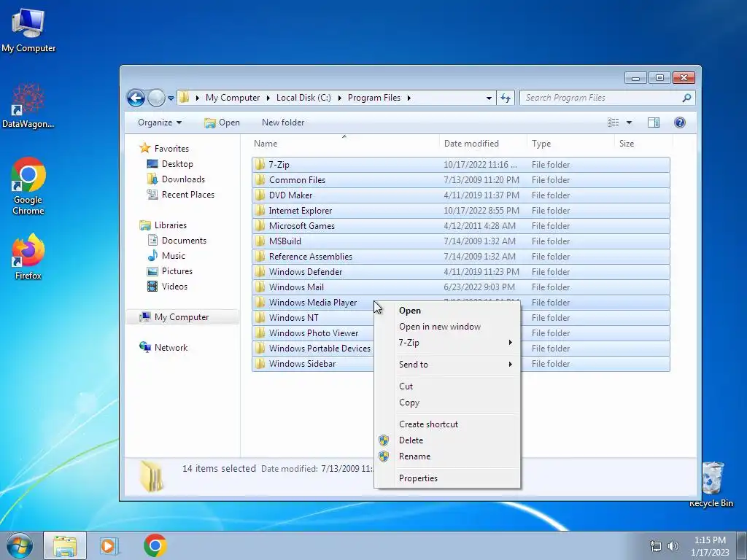Open the Organize dropdown menu
The height and width of the screenshot is (560, 747).
tap(160, 122)
